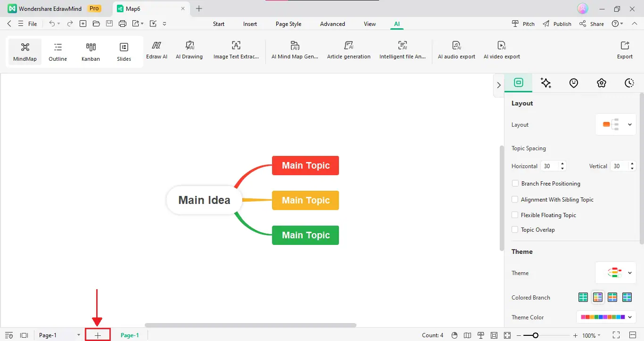Viewport: 644px width, 341px height.
Task: Switch to Outline view mode
Action: [x=58, y=52]
